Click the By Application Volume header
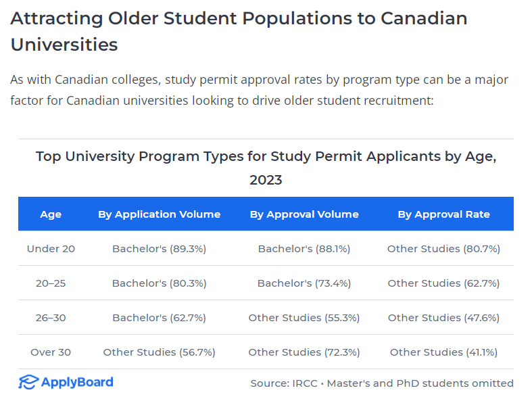The image size is (532, 403). pos(159,214)
